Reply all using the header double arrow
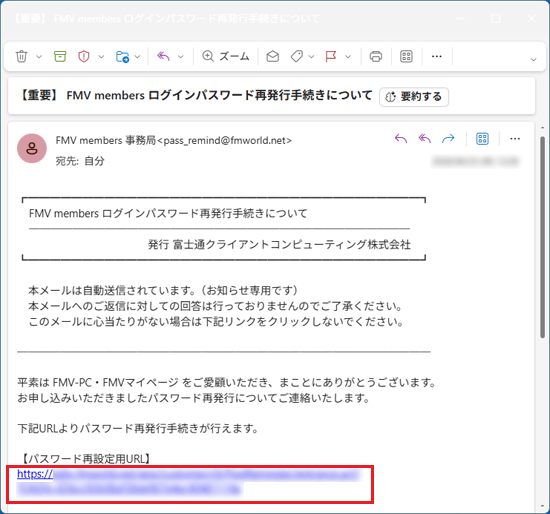Viewport: 550px width, 514px height. [425, 139]
